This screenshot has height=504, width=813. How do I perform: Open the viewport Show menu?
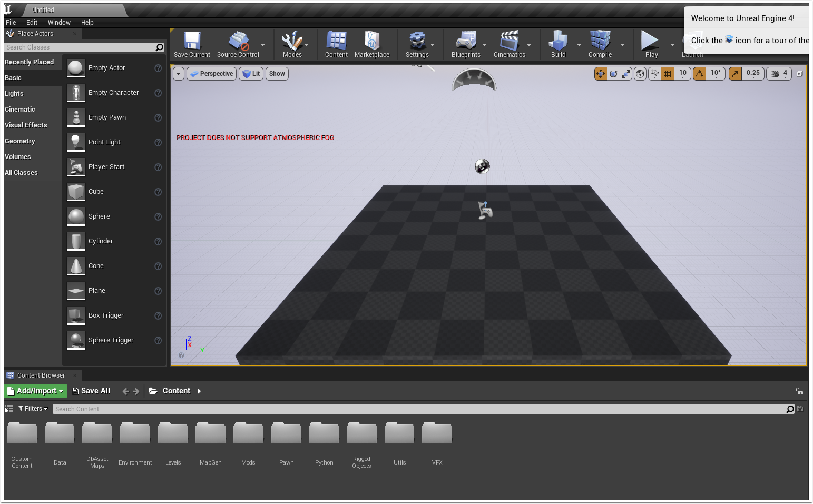coord(277,74)
